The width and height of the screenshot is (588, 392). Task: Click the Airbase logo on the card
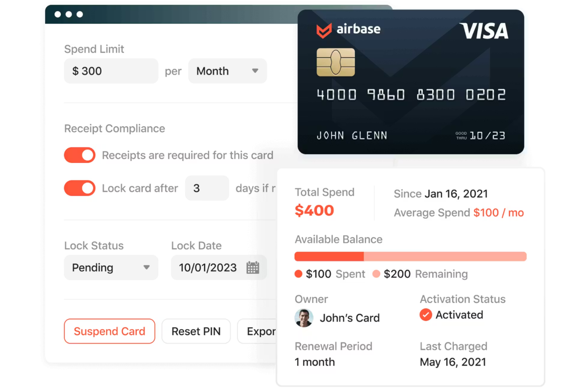pos(348,29)
